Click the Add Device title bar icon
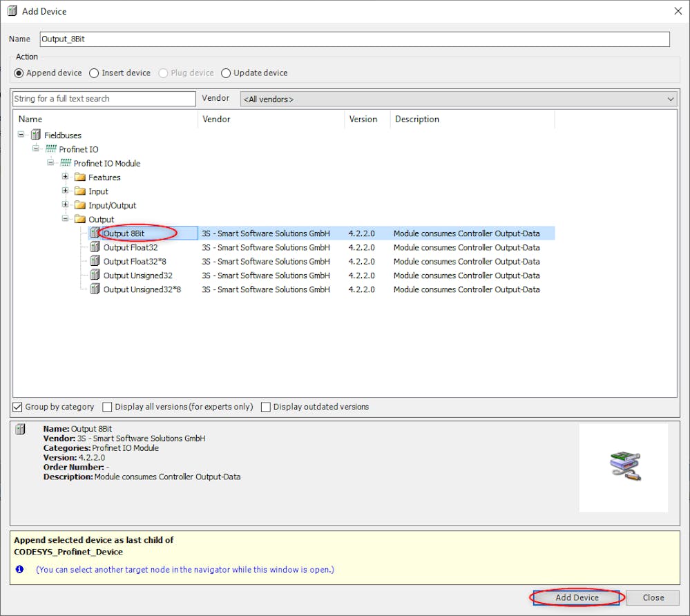690x616 pixels. click(12, 10)
